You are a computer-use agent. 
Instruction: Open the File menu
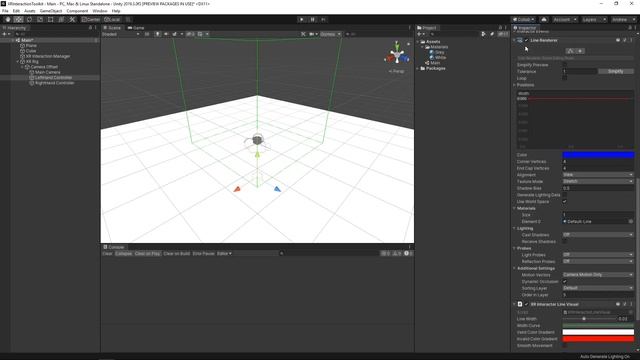(x=5, y=11)
